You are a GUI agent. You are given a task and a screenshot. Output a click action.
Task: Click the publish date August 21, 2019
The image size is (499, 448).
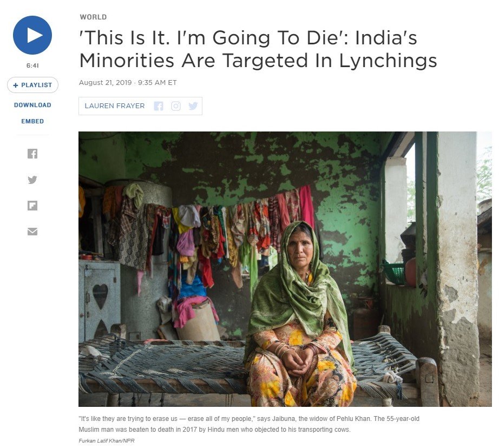pos(105,83)
